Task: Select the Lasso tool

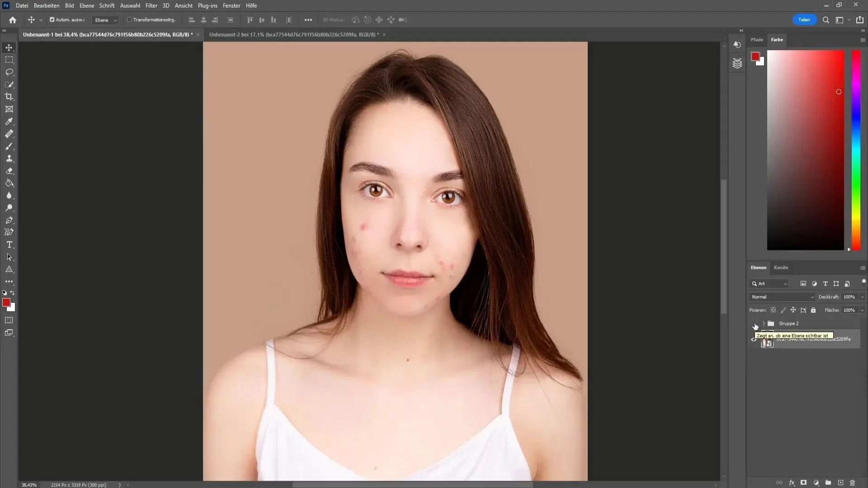Action: 9,72
